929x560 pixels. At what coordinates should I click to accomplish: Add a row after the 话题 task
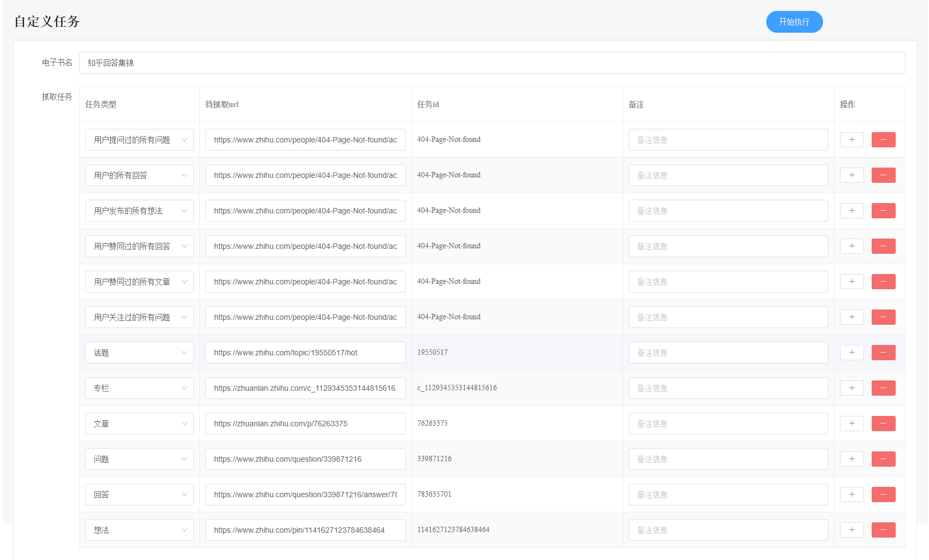(x=851, y=353)
